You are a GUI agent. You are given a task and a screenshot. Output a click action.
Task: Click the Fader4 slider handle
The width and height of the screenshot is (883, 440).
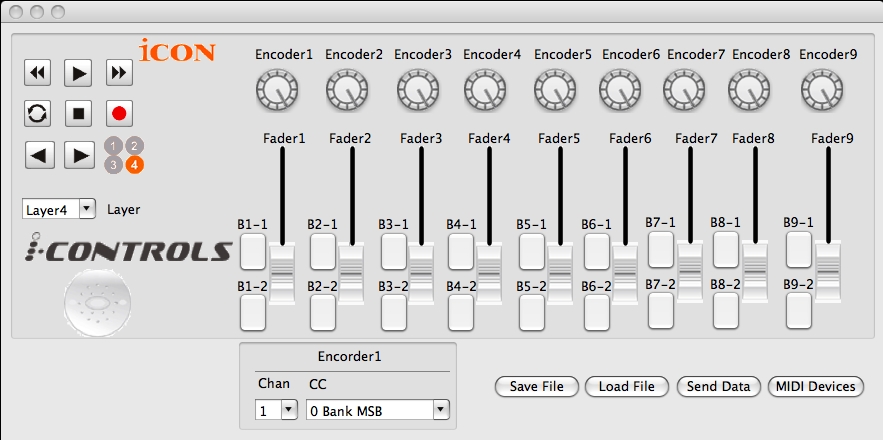click(489, 274)
